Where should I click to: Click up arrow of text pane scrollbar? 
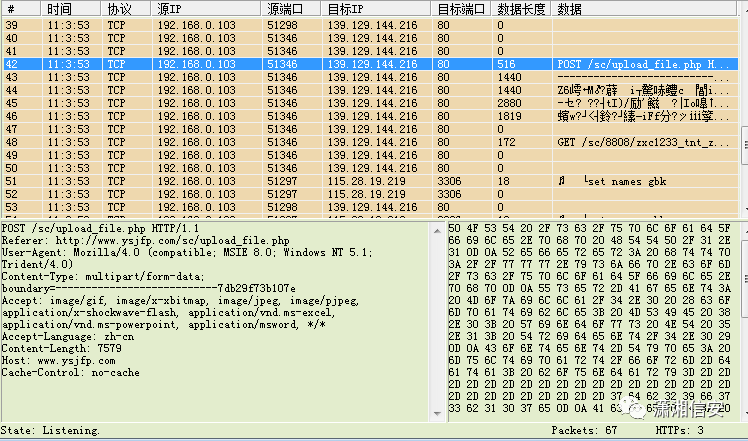437,231
